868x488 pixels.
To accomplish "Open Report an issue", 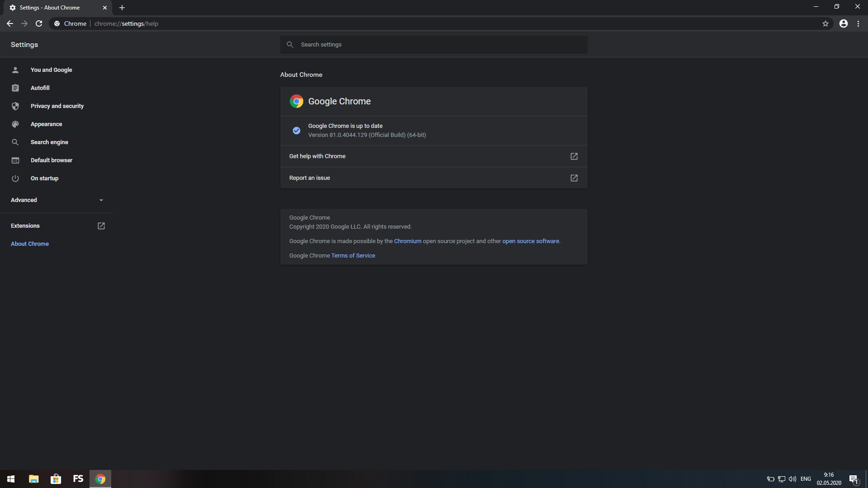I will [x=434, y=178].
